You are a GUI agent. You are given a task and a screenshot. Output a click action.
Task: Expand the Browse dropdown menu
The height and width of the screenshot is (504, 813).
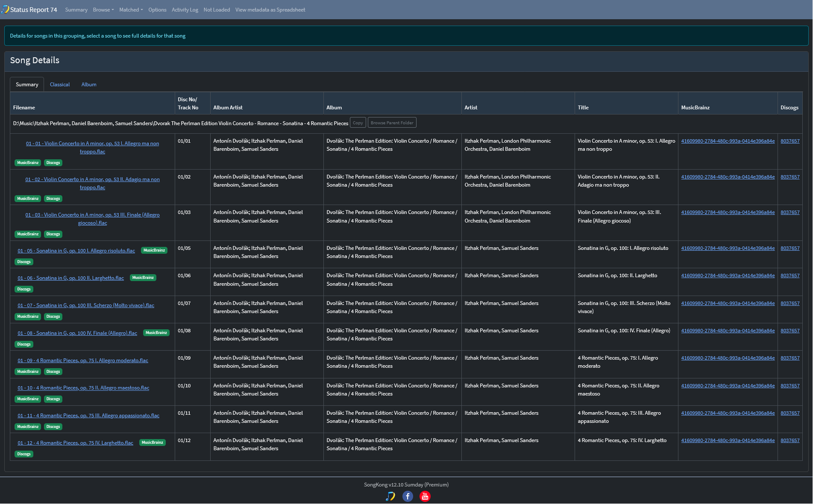click(x=103, y=10)
